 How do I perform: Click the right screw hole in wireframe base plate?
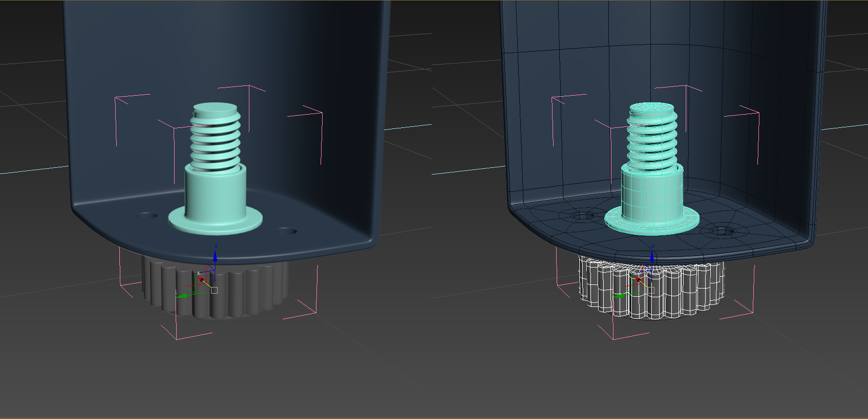point(722,231)
